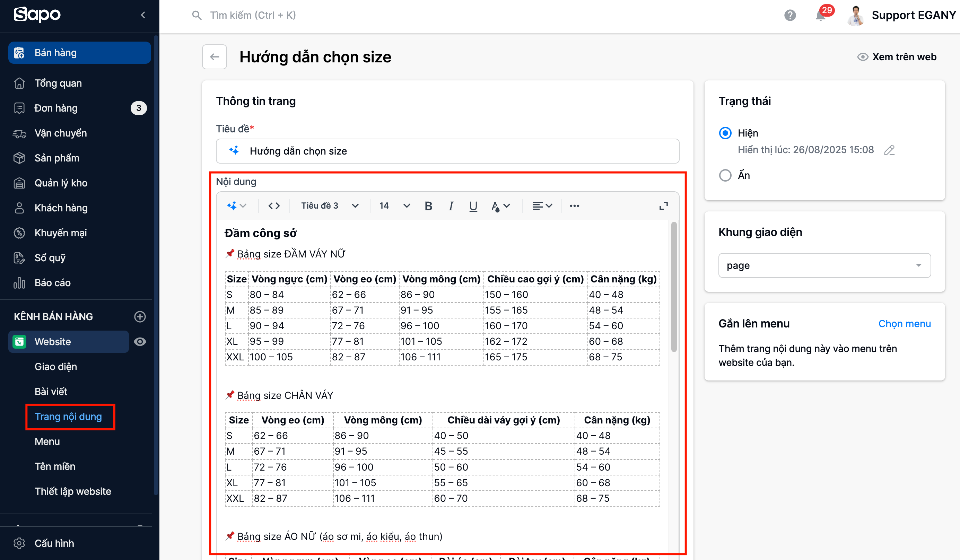The width and height of the screenshot is (960, 560).
Task: Open the notifications bell
Action: [820, 16]
